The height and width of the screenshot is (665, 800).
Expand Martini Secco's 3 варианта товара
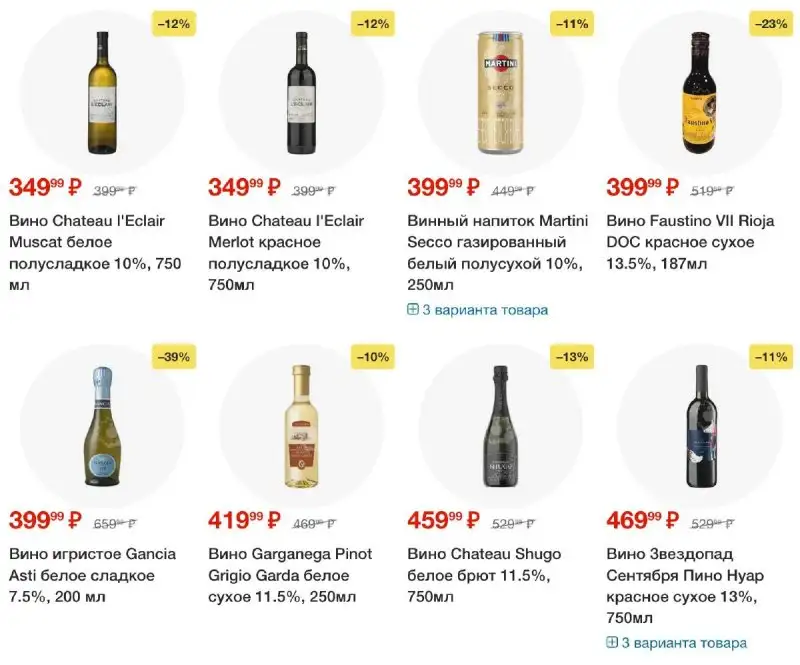click(x=485, y=310)
